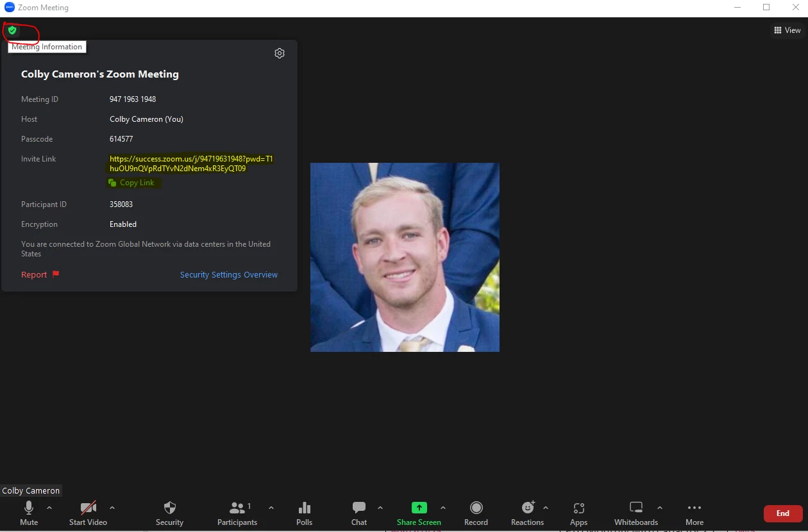The width and height of the screenshot is (808, 532).
Task: Expand chat options arrow next to Chat
Action: point(380,508)
